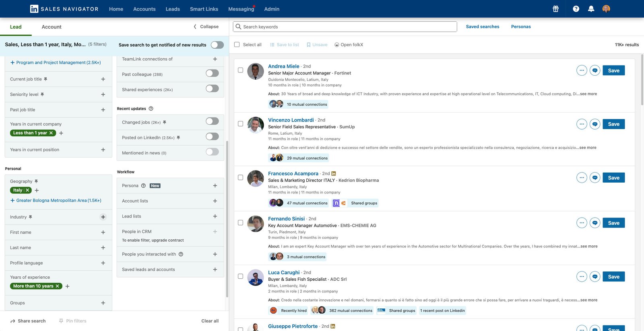This screenshot has height=331, width=644.
Task: Open the Smart Links menu item
Action: coord(204,9)
